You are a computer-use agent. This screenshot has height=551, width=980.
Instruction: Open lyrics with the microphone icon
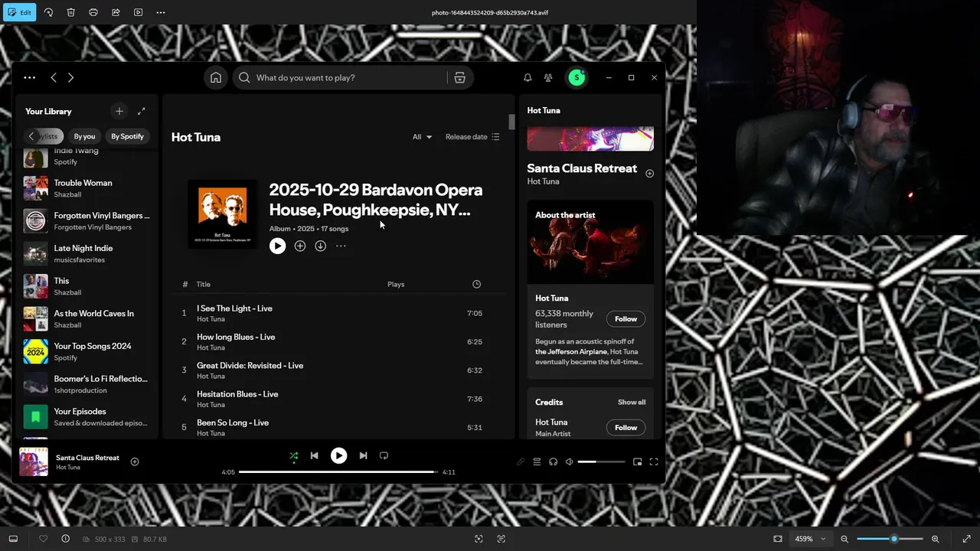coord(521,461)
